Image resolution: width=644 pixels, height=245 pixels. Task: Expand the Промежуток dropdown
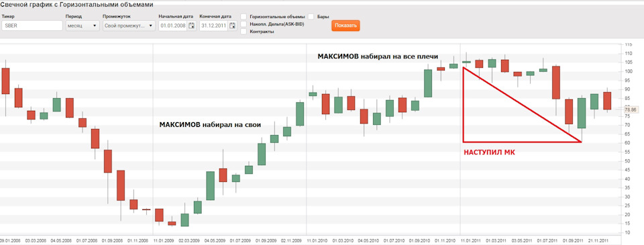[x=129, y=26]
